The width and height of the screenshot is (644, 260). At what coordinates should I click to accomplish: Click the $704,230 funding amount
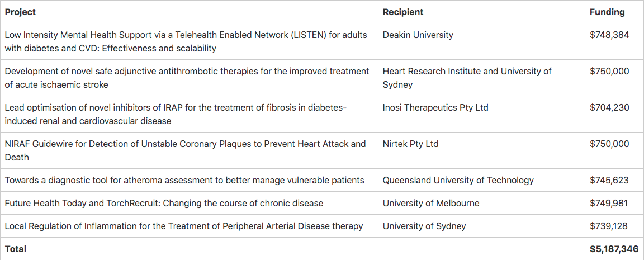609,107
